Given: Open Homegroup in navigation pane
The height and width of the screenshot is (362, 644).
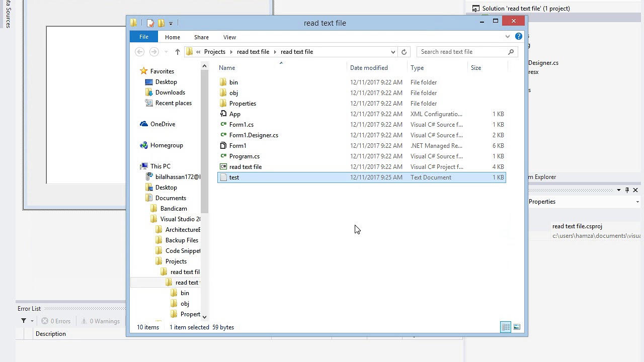Looking at the screenshot, I should 167,145.
